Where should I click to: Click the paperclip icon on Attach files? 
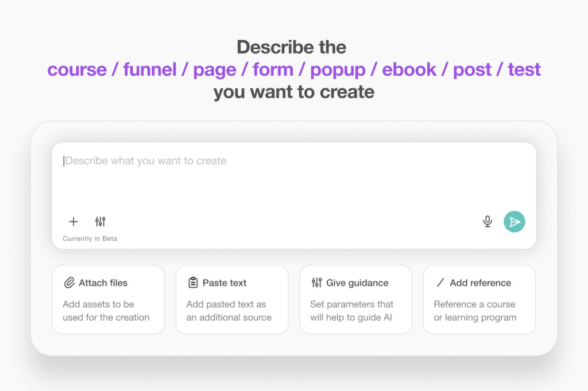point(69,282)
